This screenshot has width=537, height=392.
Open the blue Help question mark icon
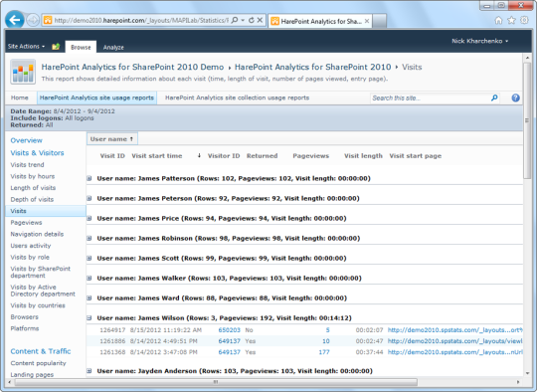click(x=515, y=98)
